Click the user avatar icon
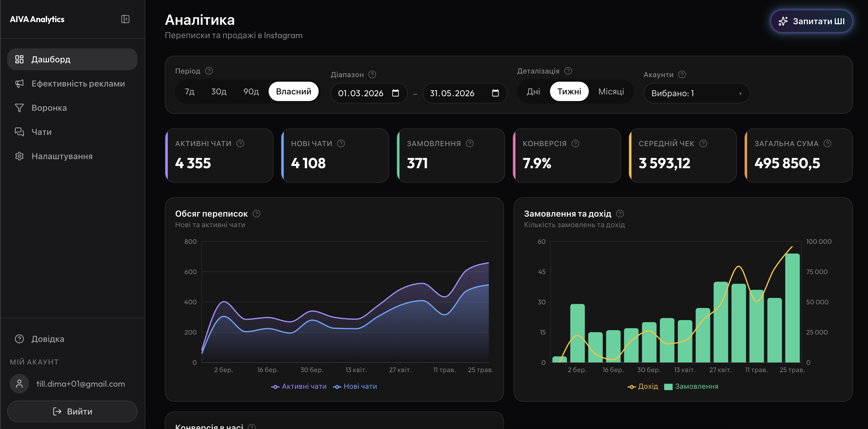This screenshot has width=868, height=429. [x=20, y=384]
